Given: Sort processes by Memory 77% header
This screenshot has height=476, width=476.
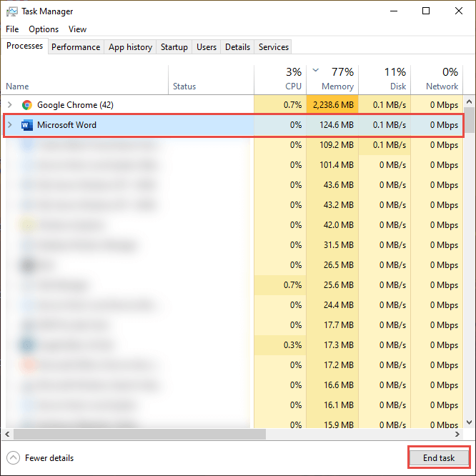Looking at the screenshot, I should pyautogui.click(x=332, y=79).
